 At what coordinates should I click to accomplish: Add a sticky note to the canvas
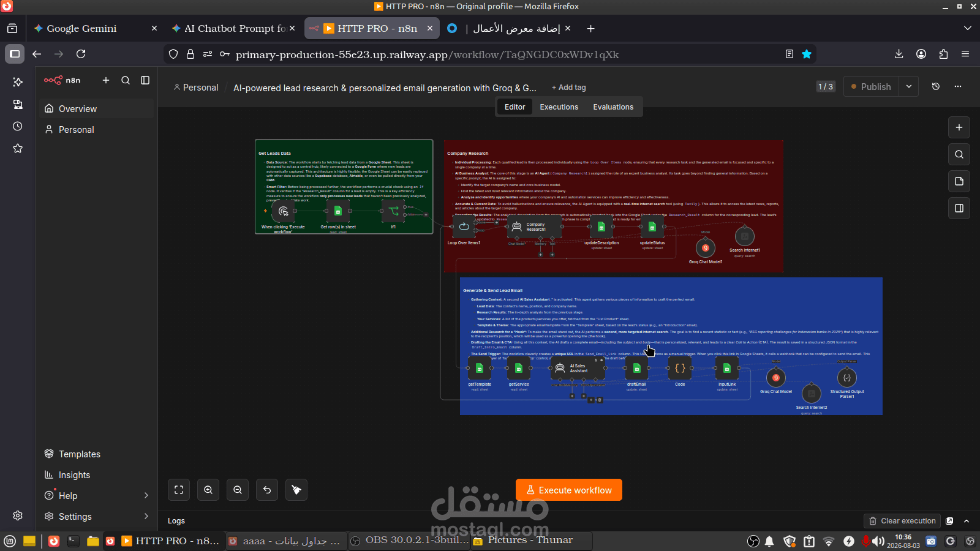959,181
